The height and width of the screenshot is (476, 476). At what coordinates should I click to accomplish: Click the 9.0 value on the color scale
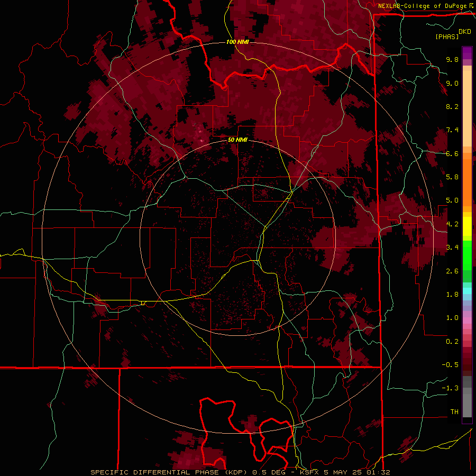coord(452,83)
